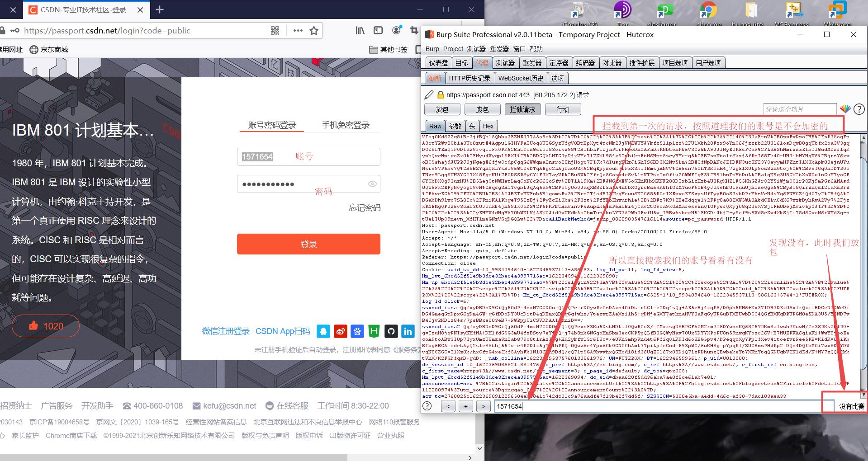
Task: Open the 行动 action button
Action: 563,109
